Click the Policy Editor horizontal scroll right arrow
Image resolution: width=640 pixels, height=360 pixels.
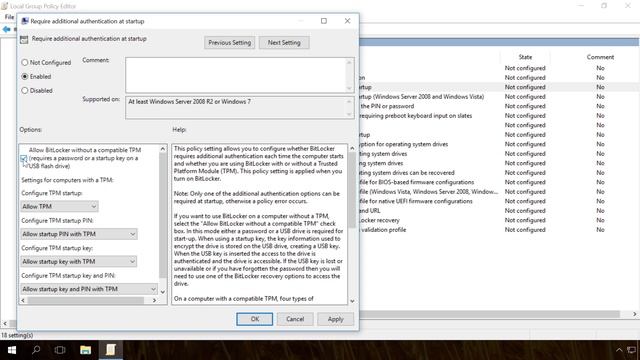click(635, 314)
